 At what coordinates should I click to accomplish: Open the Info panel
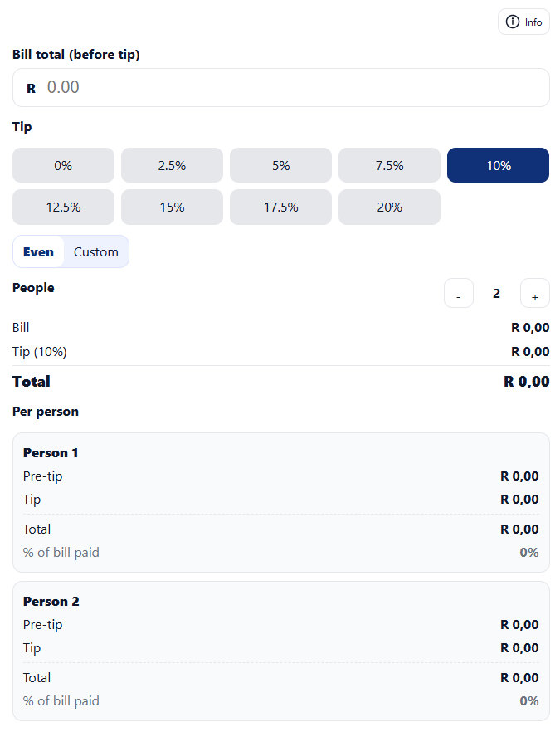[x=523, y=22]
